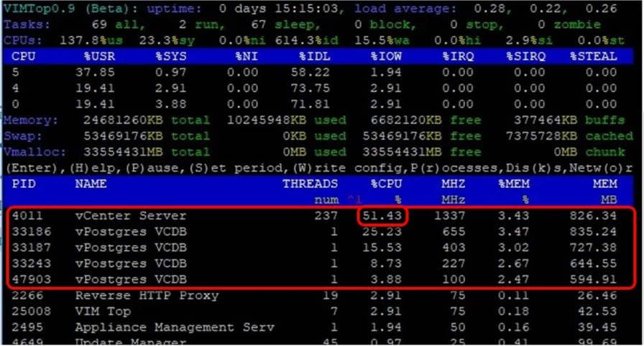Click the 614.3%id CPU summary value

pyautogui.click(x=306, y=40)
